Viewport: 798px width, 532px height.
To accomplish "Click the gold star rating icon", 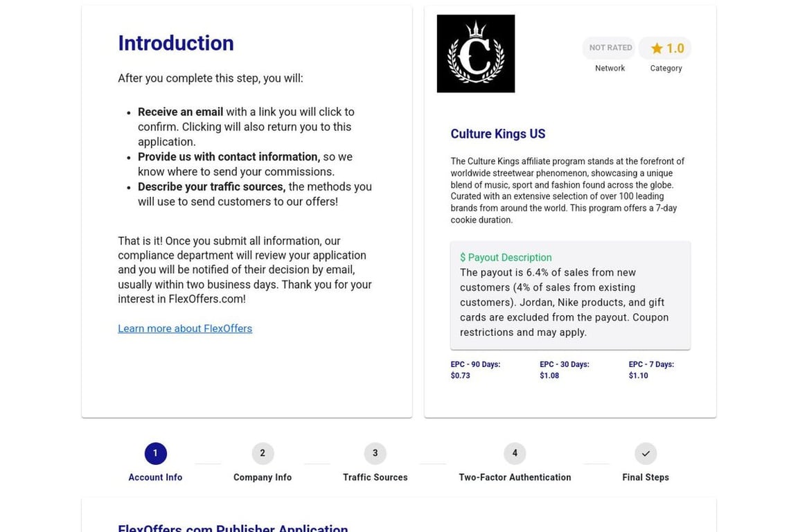I will coord(657,48).
